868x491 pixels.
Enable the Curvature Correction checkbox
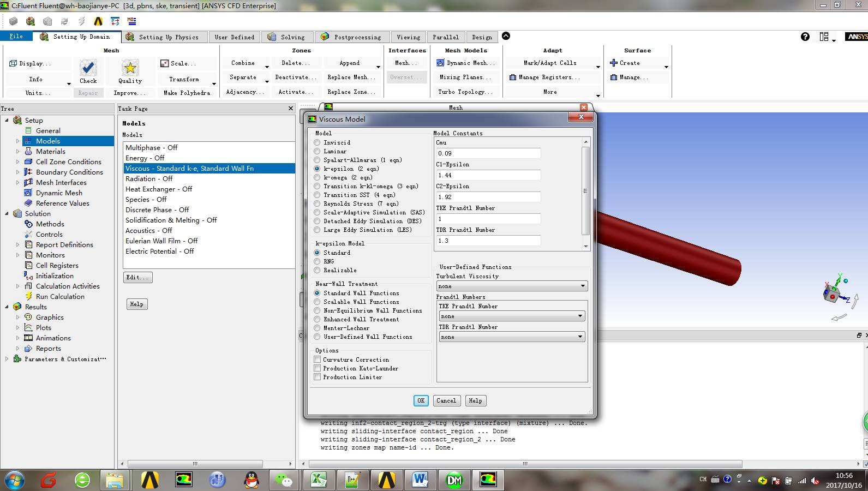coord(317,360)
